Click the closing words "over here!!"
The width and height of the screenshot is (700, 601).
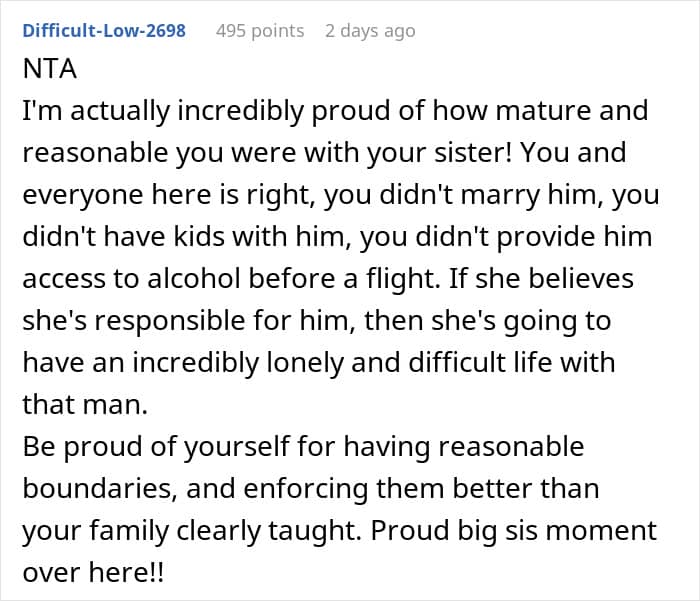tap(93, 572)
